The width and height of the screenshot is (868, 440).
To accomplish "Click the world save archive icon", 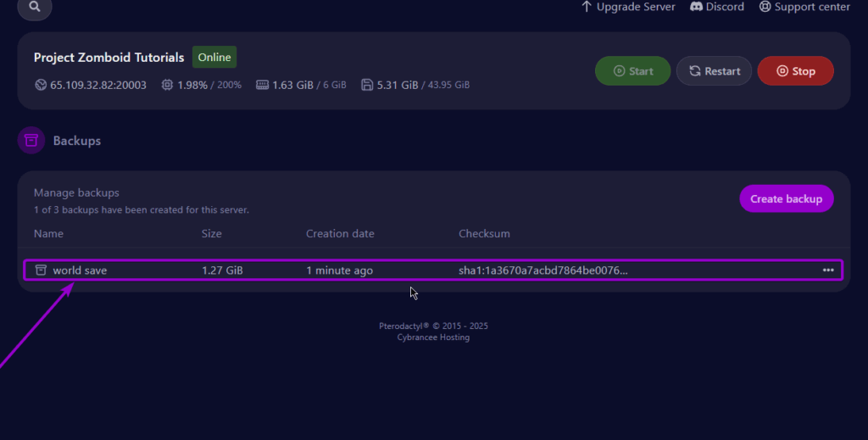I will coord(41,270).
